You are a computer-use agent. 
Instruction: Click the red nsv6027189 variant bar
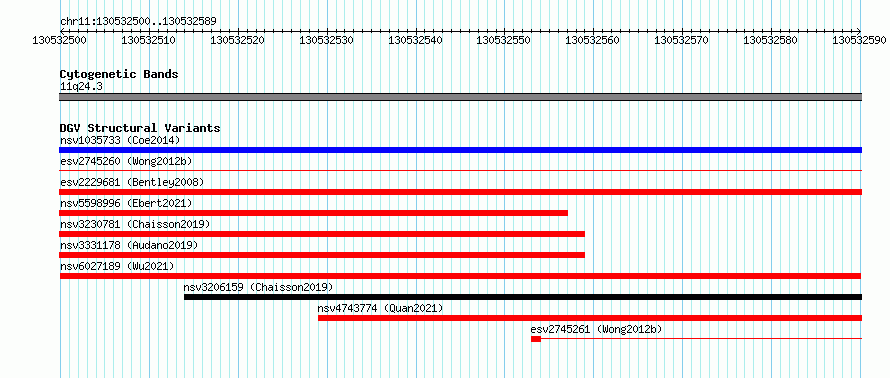coord(460,276)
